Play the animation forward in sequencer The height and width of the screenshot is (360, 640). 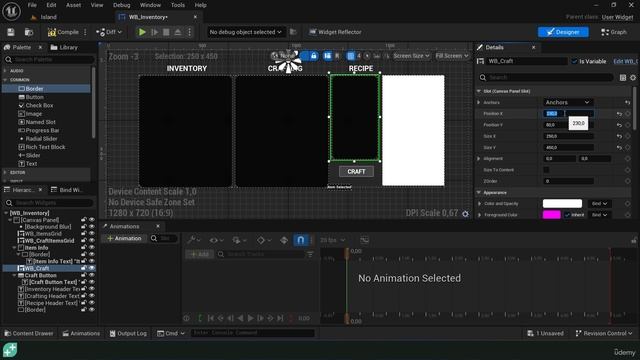pos(251,318)
